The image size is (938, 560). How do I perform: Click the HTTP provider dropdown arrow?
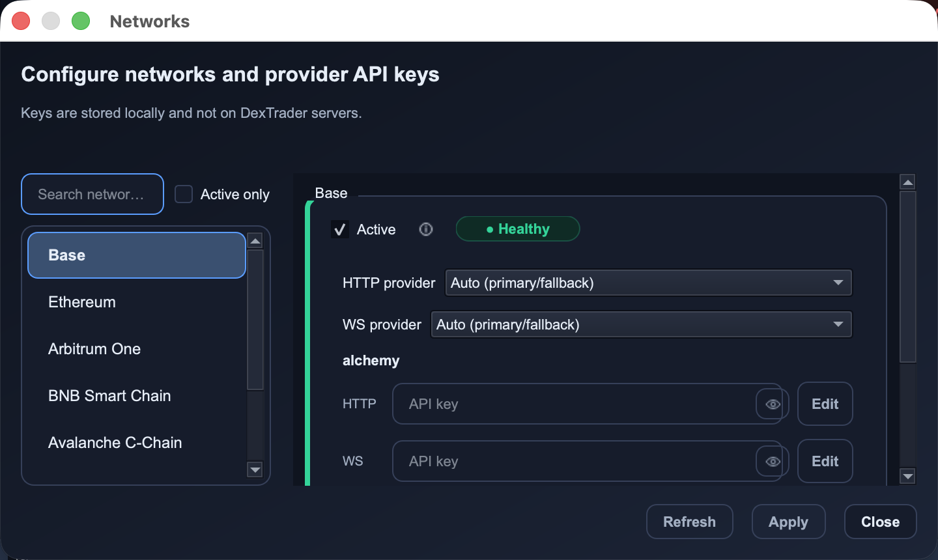(x=840, y=283)
